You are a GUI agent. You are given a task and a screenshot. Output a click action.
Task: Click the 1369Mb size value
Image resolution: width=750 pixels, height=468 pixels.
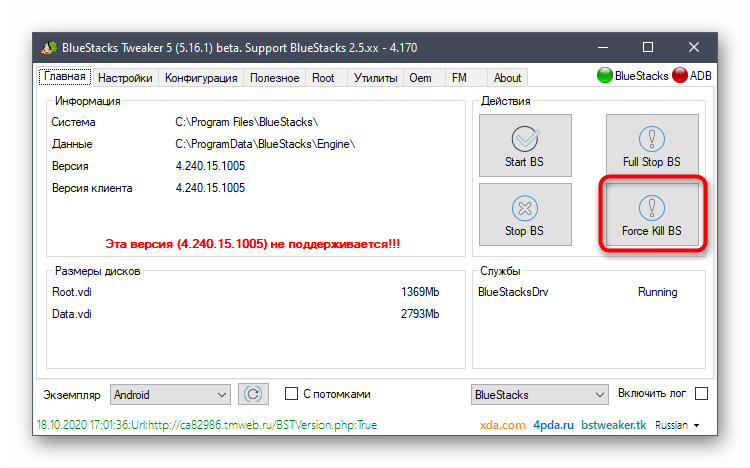point(420,292)
